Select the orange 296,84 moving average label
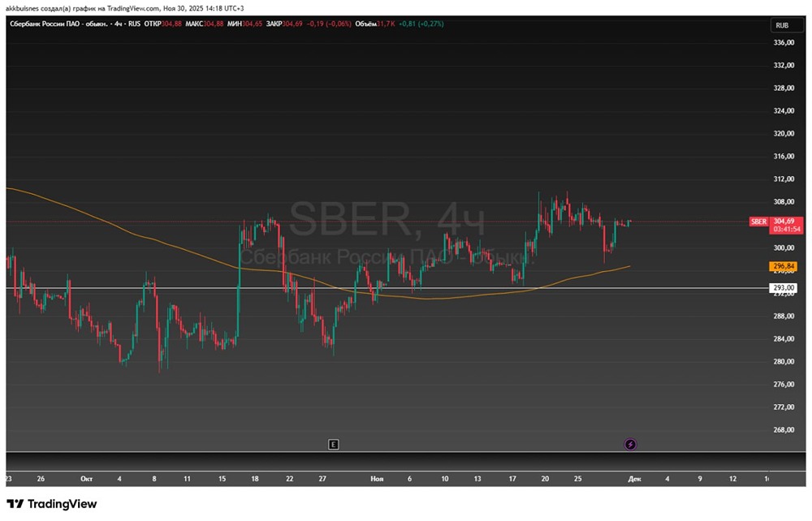The image size is (812, 521). click(x=783, y=266)
